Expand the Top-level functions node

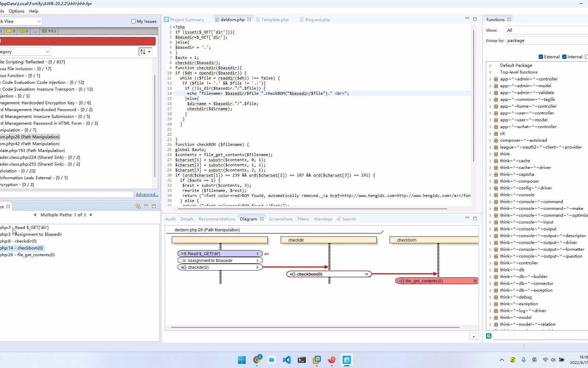click(490, 72)
